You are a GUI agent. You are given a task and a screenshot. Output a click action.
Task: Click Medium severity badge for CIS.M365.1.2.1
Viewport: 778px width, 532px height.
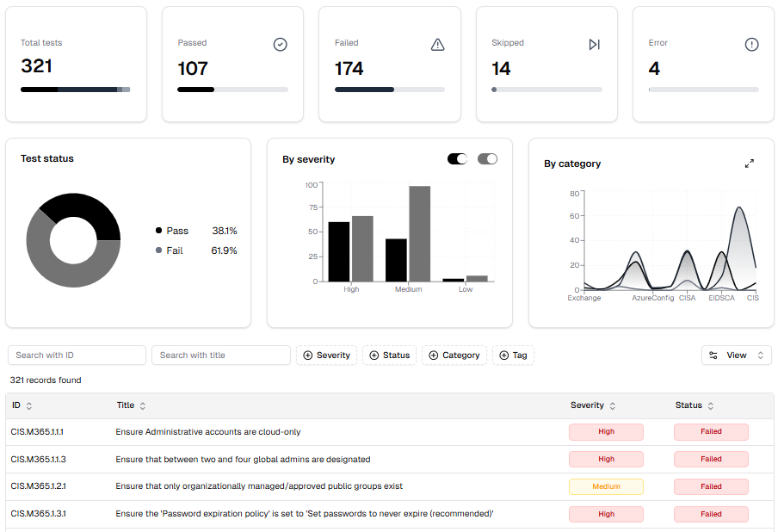(x=606, y=487)
